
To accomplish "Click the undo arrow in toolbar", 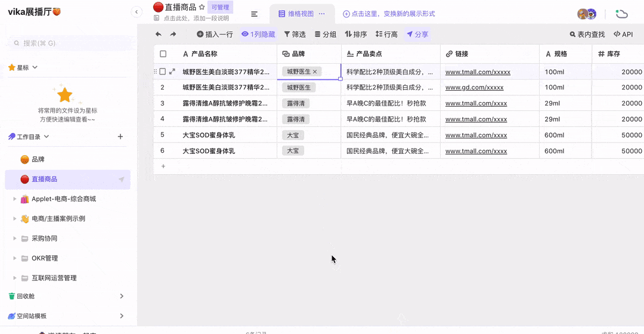I will coord(158,35).
